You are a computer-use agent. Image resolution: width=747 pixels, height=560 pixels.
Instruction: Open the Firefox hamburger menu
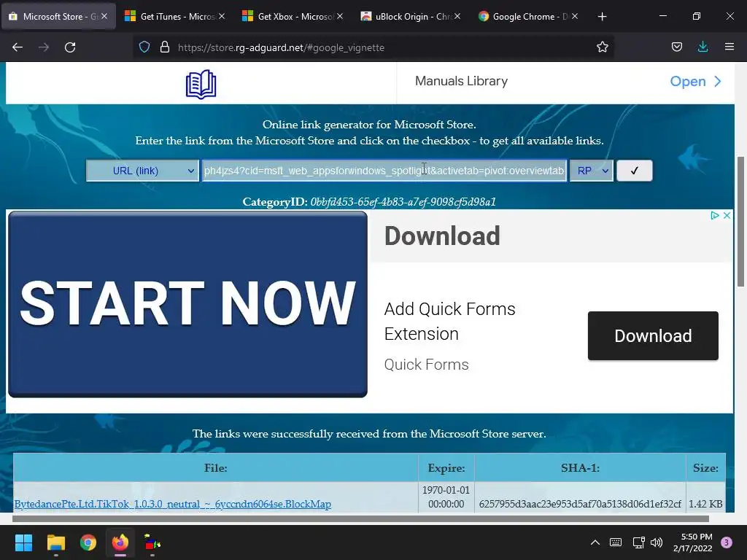click(729, 47)
